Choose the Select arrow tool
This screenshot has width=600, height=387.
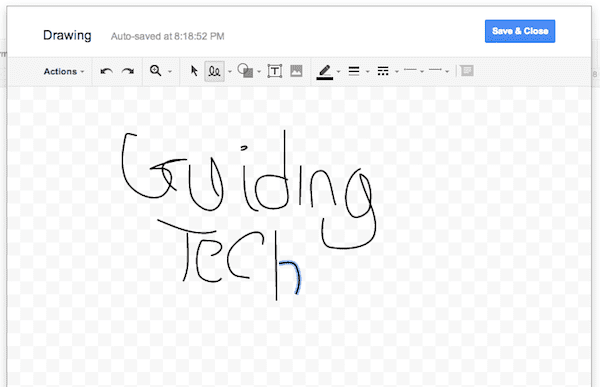[194, 71]
